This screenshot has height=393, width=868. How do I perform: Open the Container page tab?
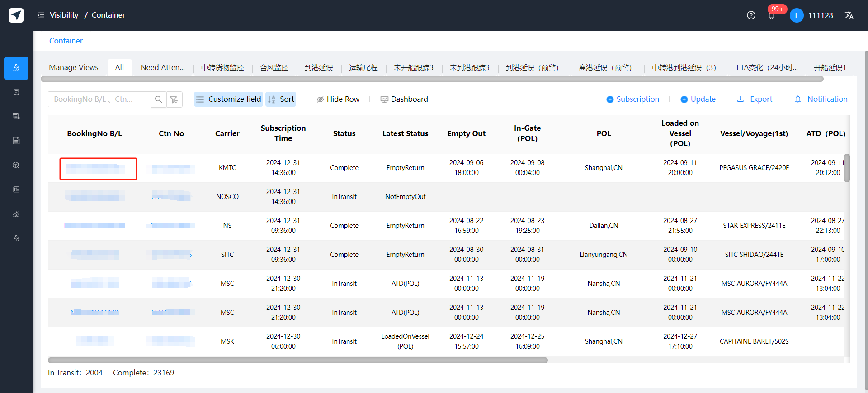(x=66, y=41)
